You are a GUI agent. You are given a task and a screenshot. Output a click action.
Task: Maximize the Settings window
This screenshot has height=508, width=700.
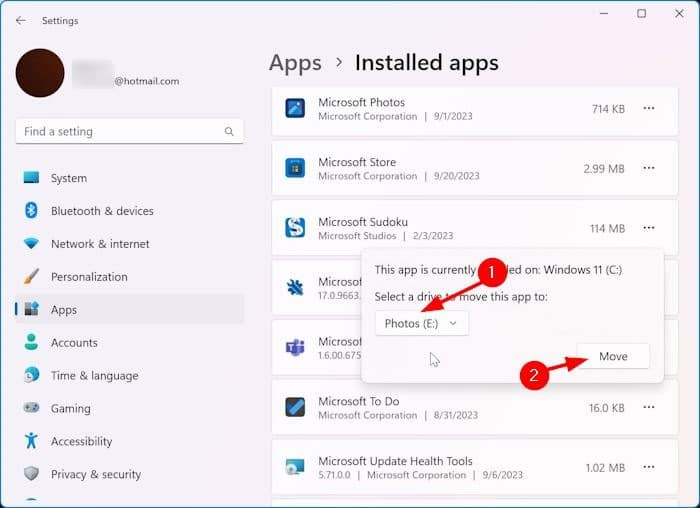coord(642,14)
